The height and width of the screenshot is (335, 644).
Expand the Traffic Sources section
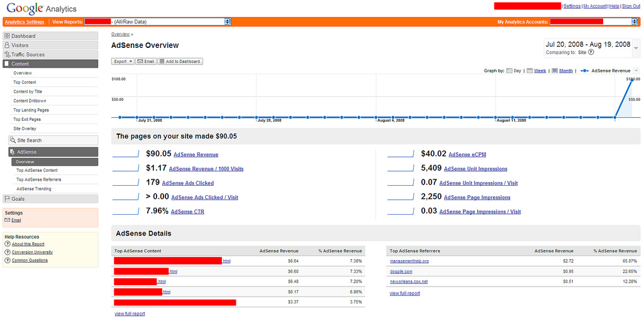pos(50,54)
